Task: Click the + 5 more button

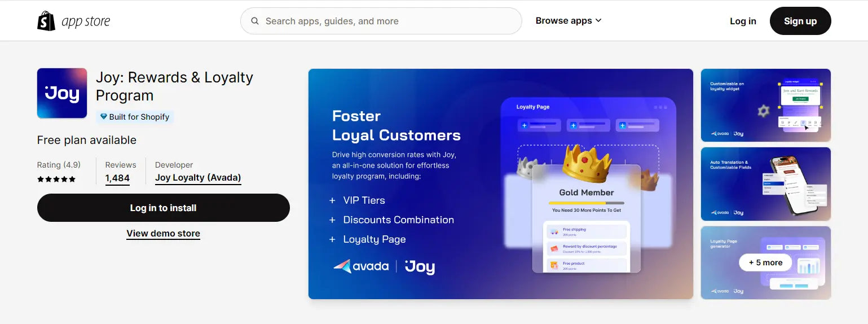Action: tap(765, 262)
